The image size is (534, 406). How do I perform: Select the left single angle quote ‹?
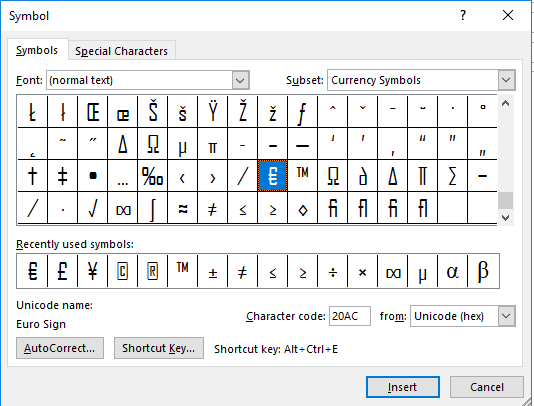[183, 176]
